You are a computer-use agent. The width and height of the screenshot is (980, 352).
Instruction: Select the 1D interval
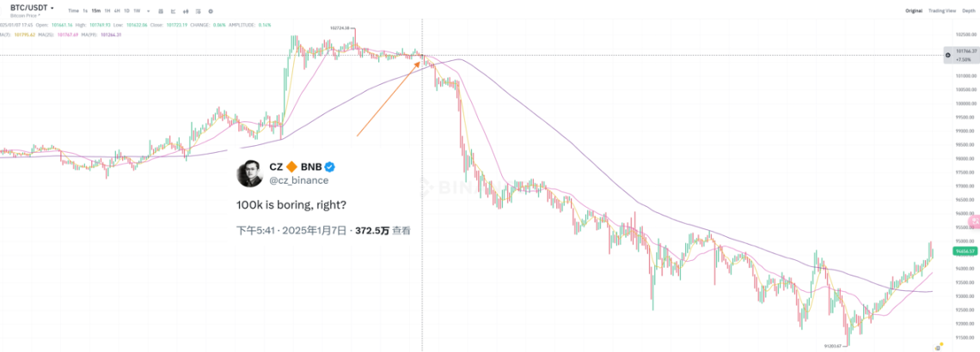click(126, 10)
